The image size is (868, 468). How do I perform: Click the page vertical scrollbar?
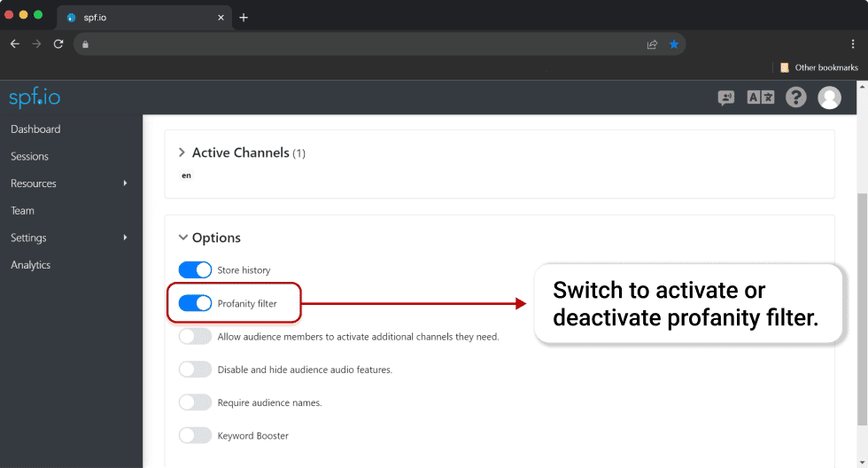coord(862,309)
